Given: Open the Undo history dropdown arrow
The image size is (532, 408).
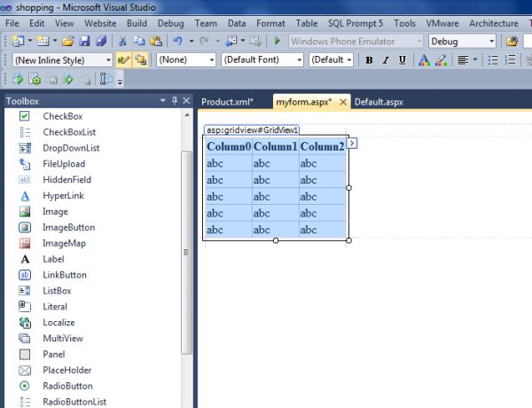Looking at the screenshot, I should tap(192, 42).
